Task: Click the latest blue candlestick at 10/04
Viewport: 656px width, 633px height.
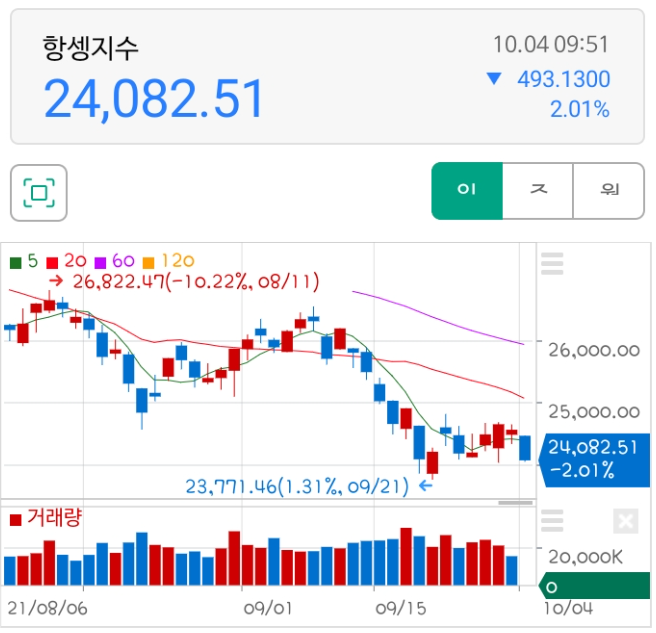Action: tap(525, 448)
